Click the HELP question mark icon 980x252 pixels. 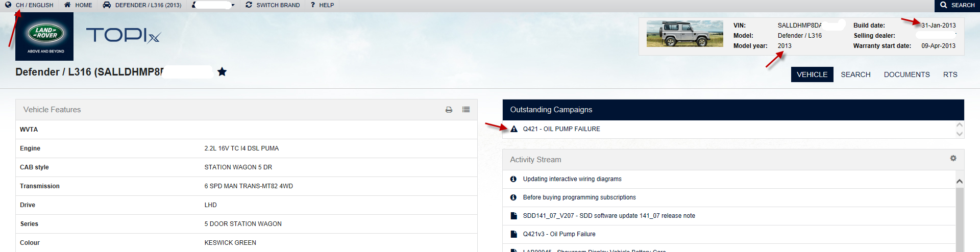point(313,5)
